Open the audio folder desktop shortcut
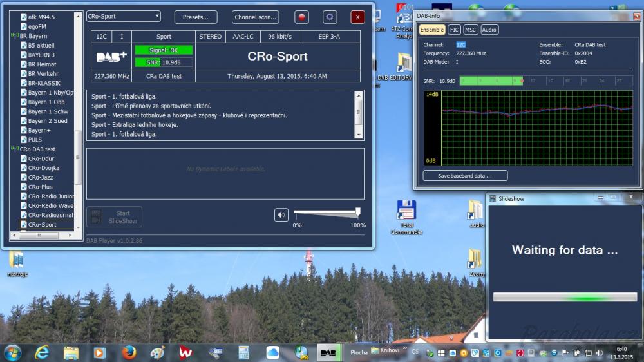The height and width of the screenshot is (362, 644). (x=476, y=213)
